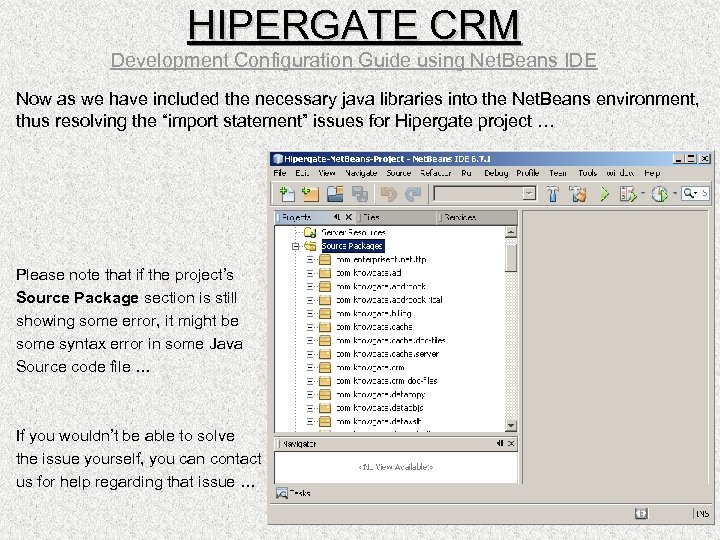Viewport: 720px width, 540px height.
Task: Expand the com.enterprisedt.net.ftp package
Action: coord(310,259)
